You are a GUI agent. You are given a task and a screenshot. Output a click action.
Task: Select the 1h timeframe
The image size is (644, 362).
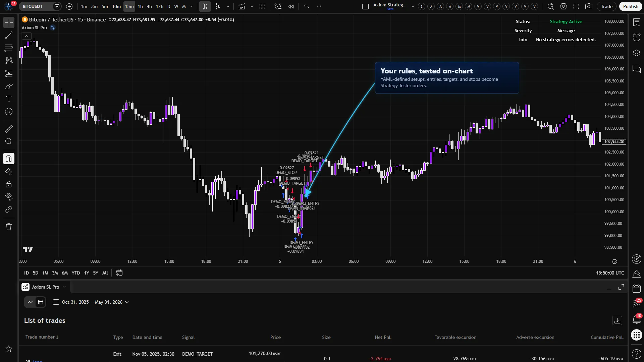point(140,6)
